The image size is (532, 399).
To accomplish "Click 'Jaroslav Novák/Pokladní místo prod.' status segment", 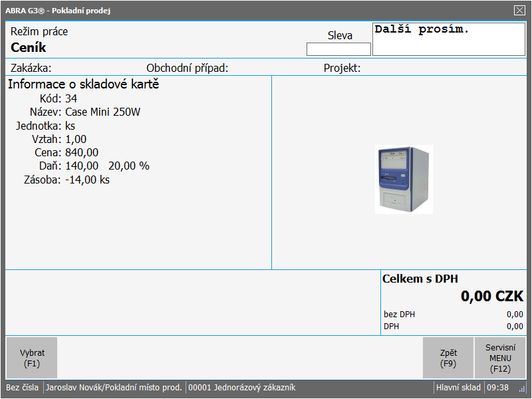I will point(114,388).
